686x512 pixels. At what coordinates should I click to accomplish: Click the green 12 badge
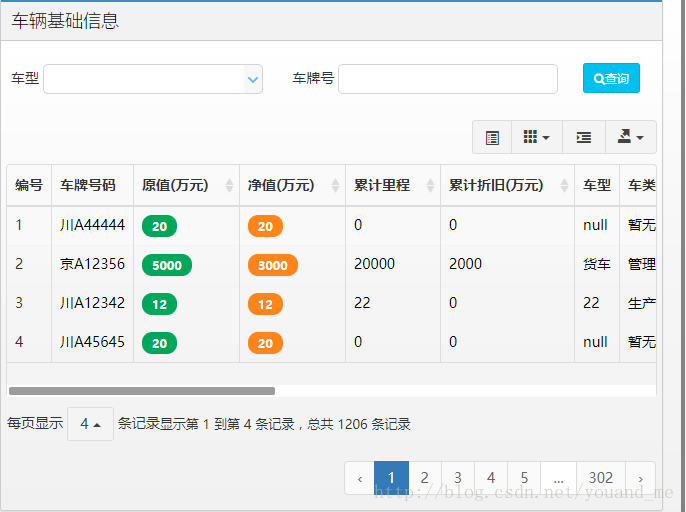pos(159,304)
